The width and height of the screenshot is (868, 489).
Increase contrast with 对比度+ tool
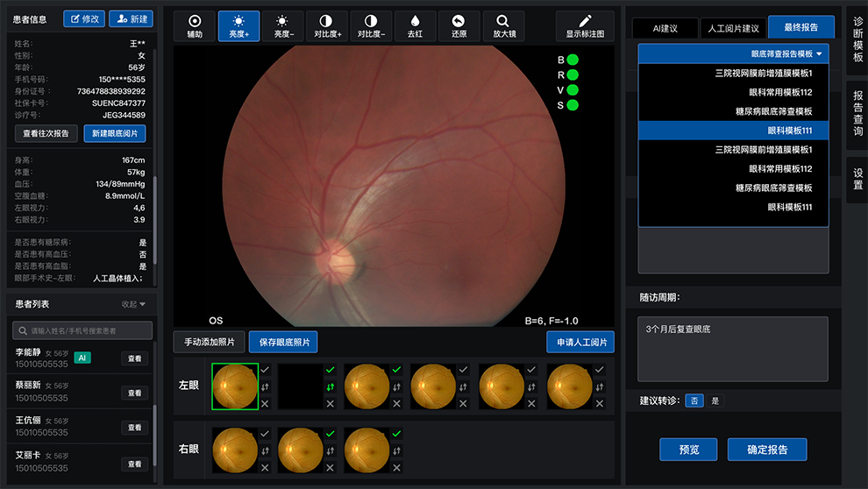pos(326,26)
